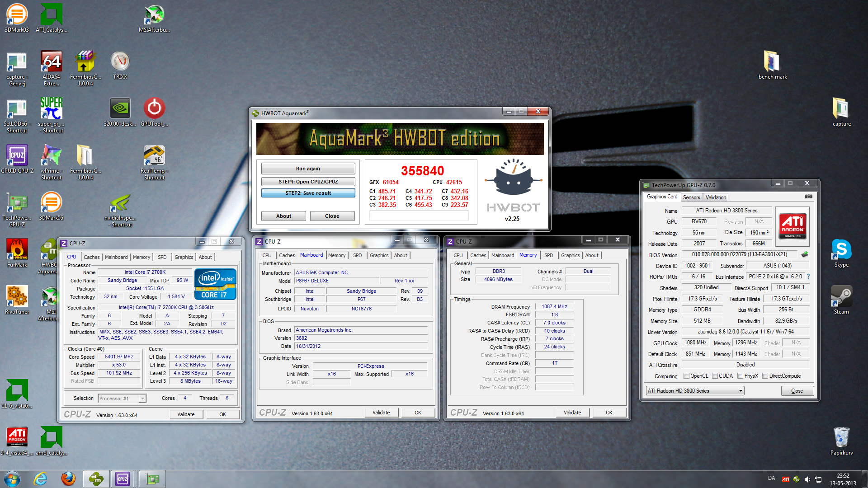
Task: Open the 3DMark06 desktop icon
Action: 52,206
